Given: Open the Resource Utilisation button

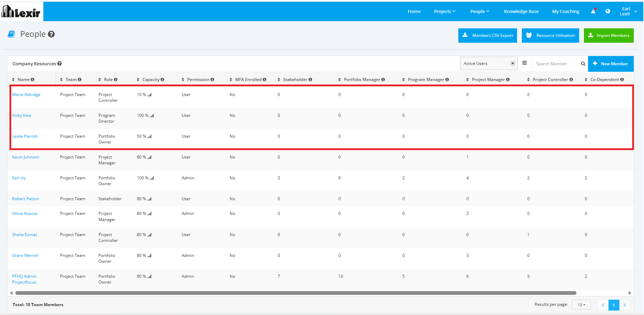Looking at the screenshot, I should [x=550, y=36].
